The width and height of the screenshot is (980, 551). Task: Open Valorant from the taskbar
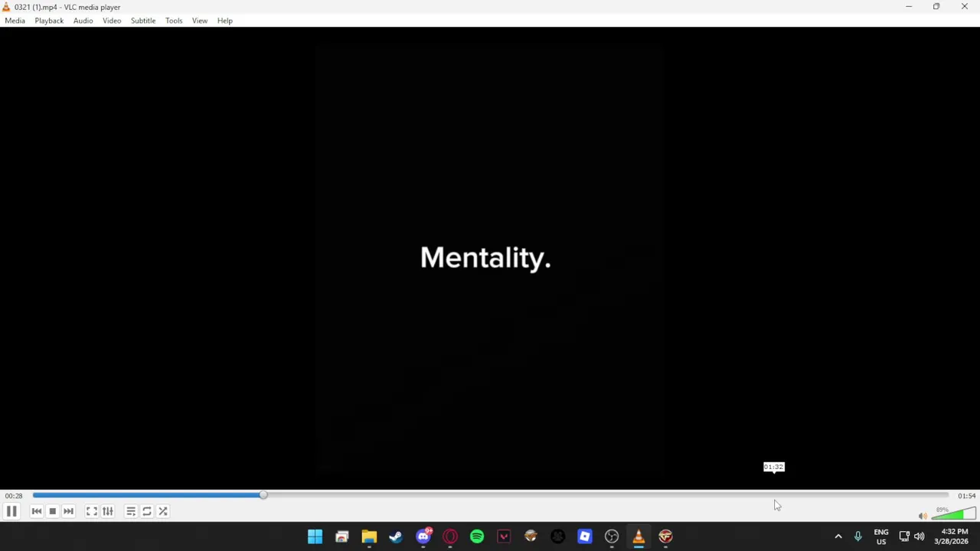(504, 536)
